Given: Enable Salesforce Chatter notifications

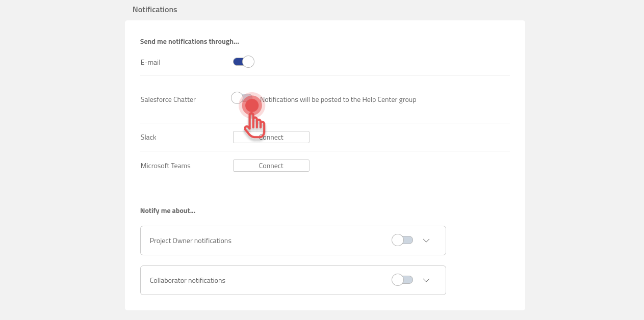Looking at the screenshot, I should click(243, 98).
